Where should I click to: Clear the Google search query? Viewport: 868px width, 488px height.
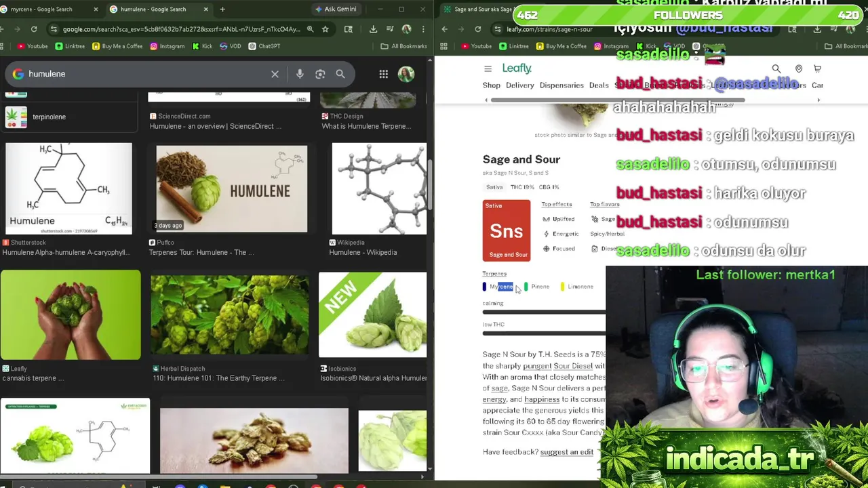point(275,74)
